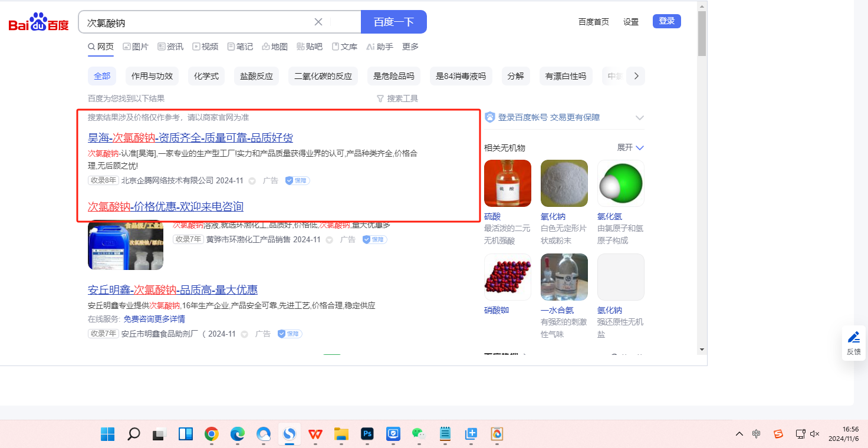868x448 pixels.
Task: Open the 氯化氢 molecule thumbnail
Action: pyautogui.click(x=621, y=183)
